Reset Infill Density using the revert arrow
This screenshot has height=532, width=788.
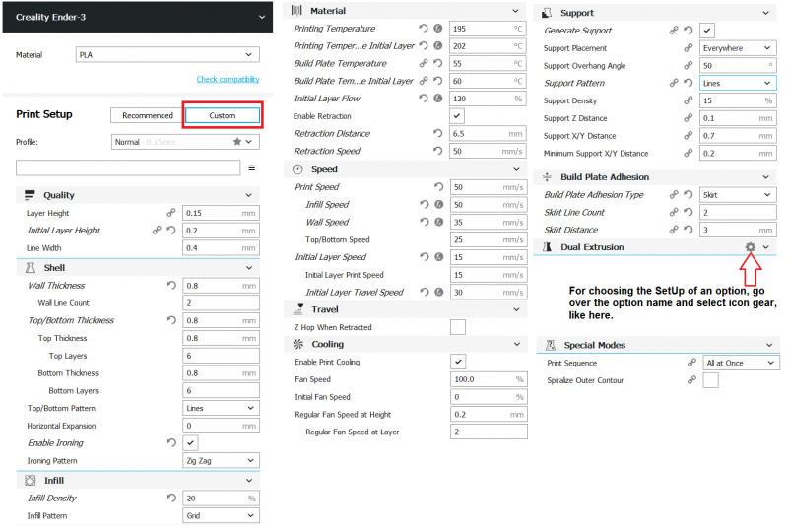pyautogui.click(x=171, y=499)
